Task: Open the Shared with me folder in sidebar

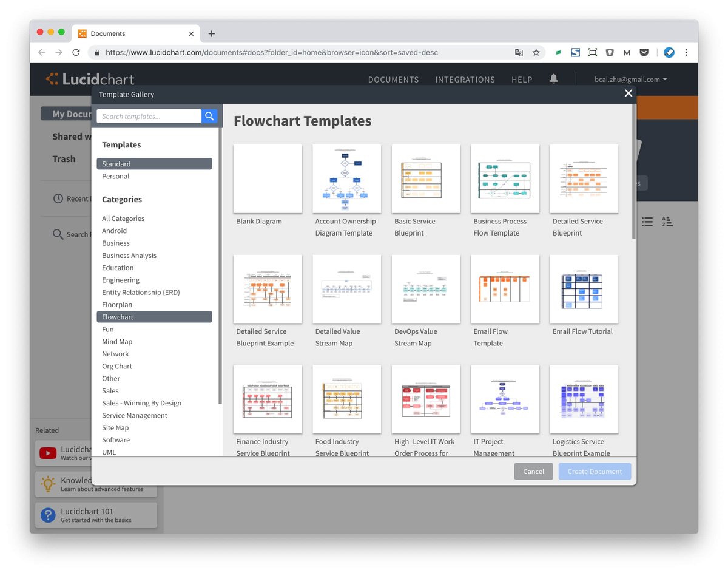Action: (71, 137)
